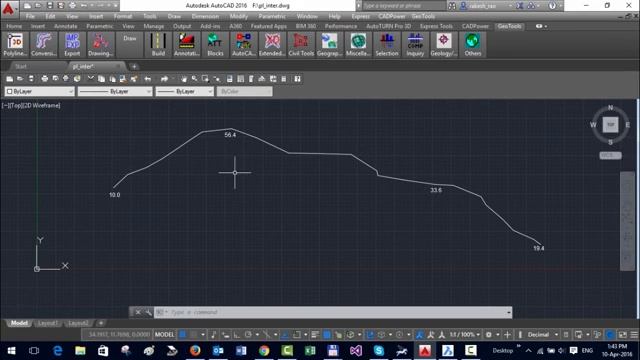
Task: Open the Build tools panel
Action: (x=158, y=45)
